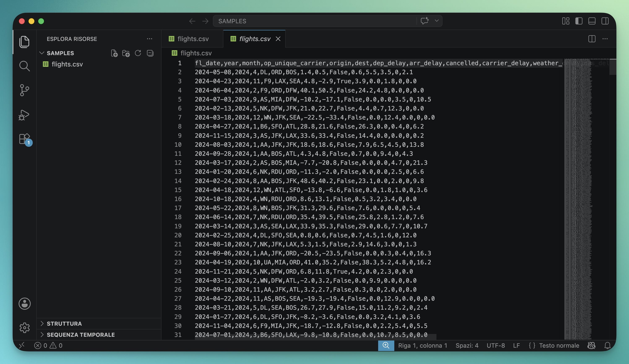Viewport: 629px width, 364px height.
Task: Click the New File icon in SAMPLES
Action: [114, 53]
